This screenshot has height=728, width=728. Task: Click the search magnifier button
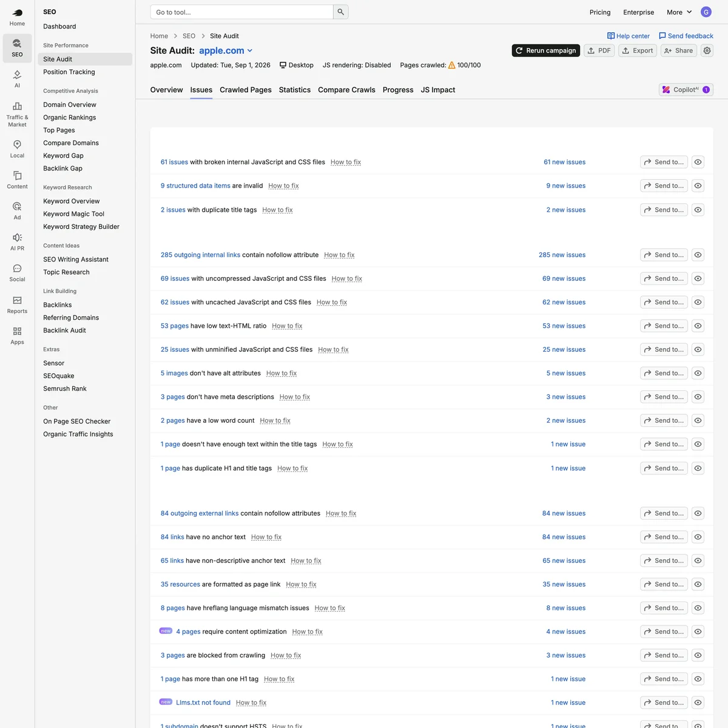coord(341,12)
